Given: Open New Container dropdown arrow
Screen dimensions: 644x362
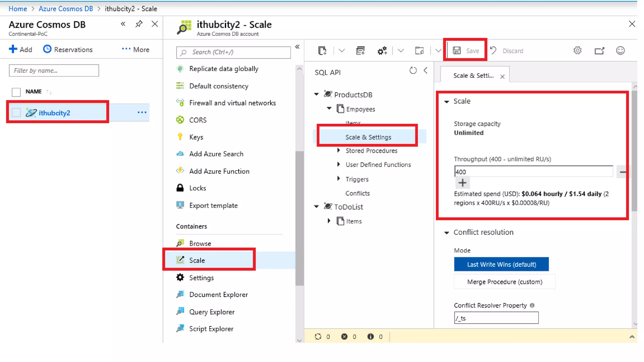Looking at the screenshot, I should (341, 51).
